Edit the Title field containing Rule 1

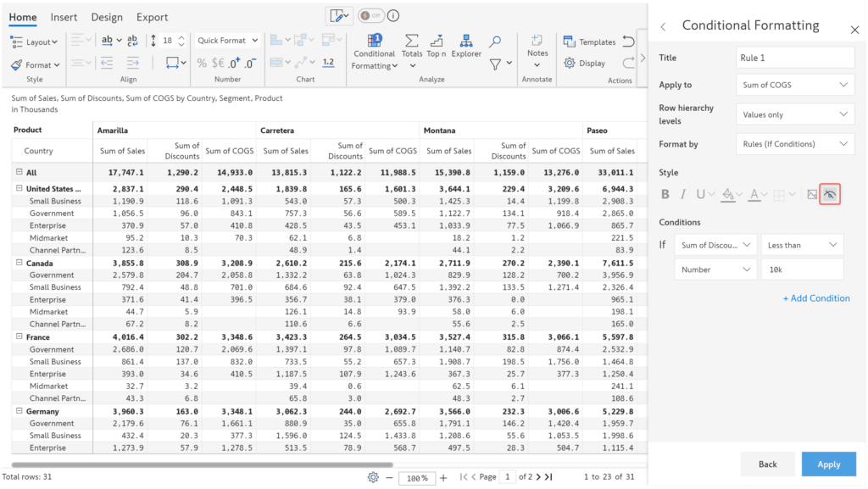(794, 57)
